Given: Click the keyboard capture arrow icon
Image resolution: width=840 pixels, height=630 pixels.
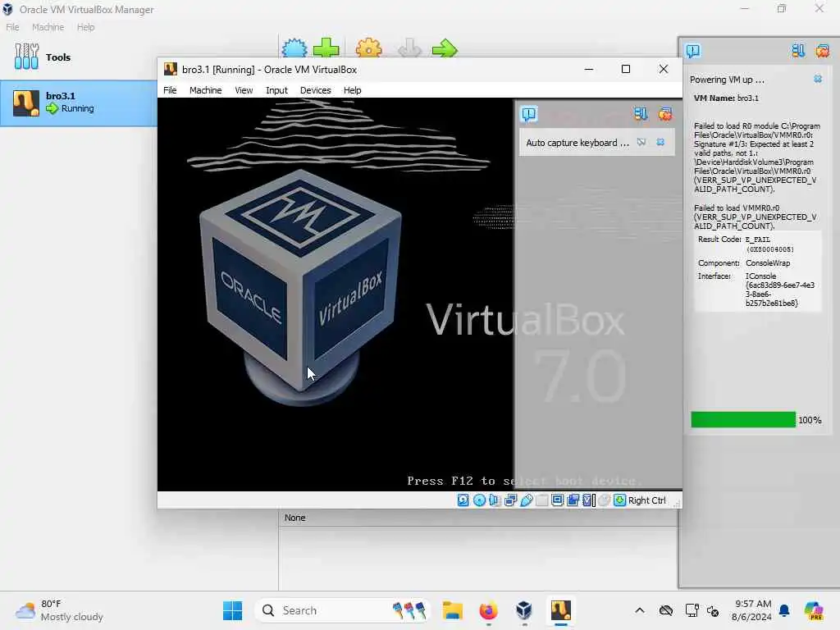Looking at the screenshot, I should pos(620,500).
